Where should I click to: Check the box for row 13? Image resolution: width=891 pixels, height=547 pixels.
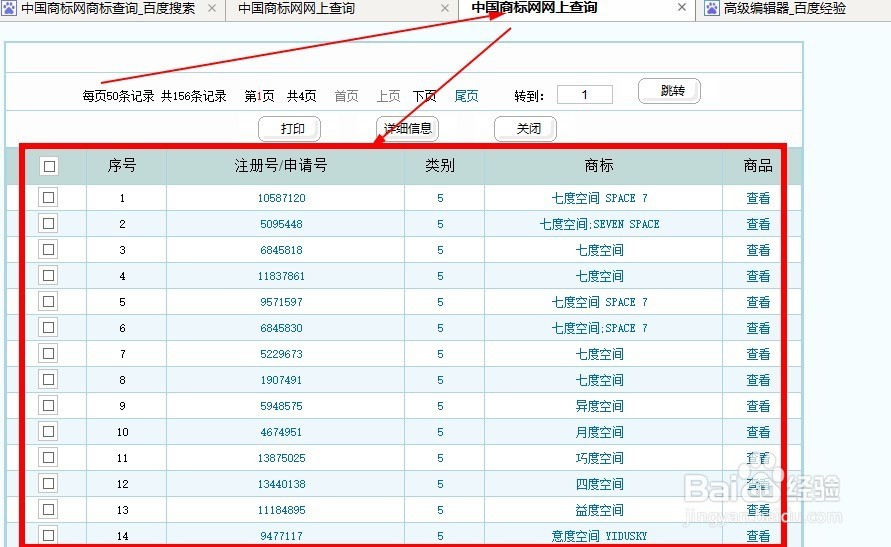pyautogui.click(x=48, y=510)
